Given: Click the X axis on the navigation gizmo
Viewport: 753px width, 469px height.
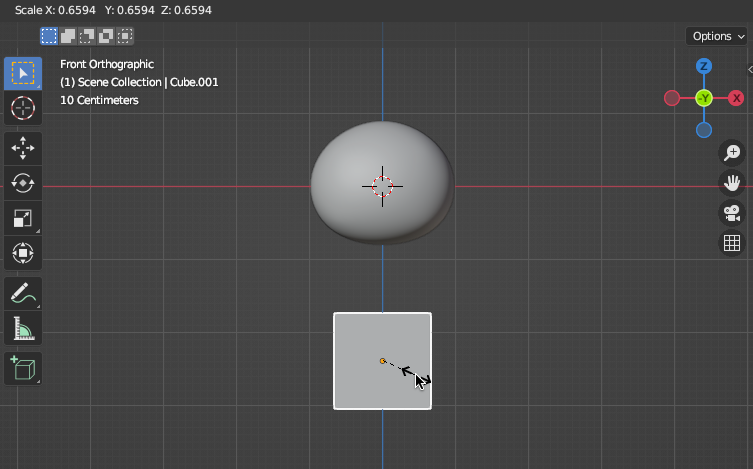Looking at the screenshot, I should point(736,98).
